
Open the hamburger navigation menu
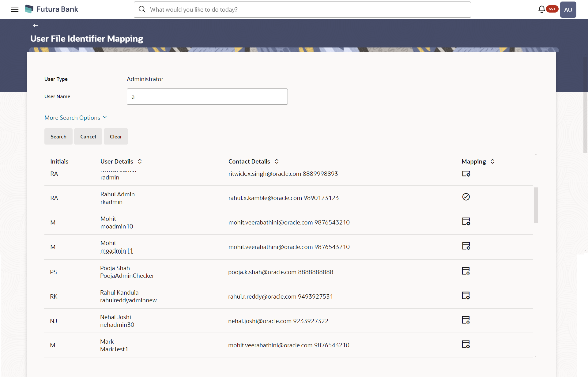point(14,9)
